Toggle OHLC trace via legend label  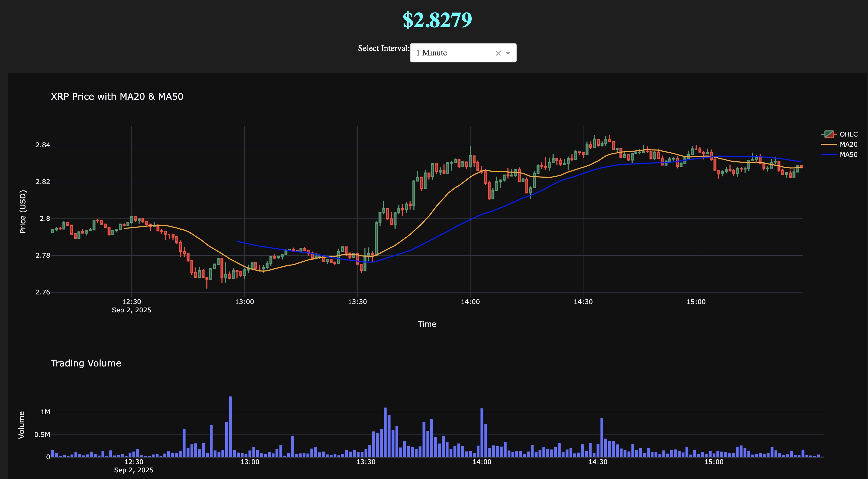pos(849,134)
